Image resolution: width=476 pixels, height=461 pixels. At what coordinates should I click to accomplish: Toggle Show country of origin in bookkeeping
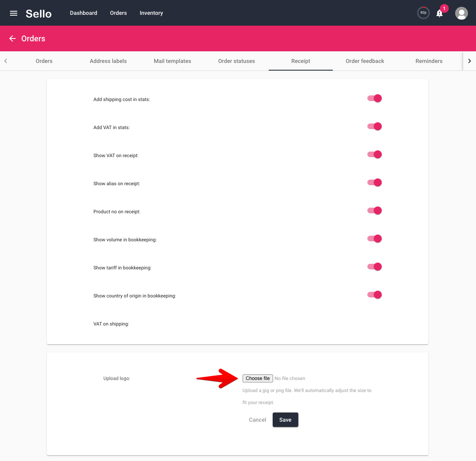coord(374,295)
